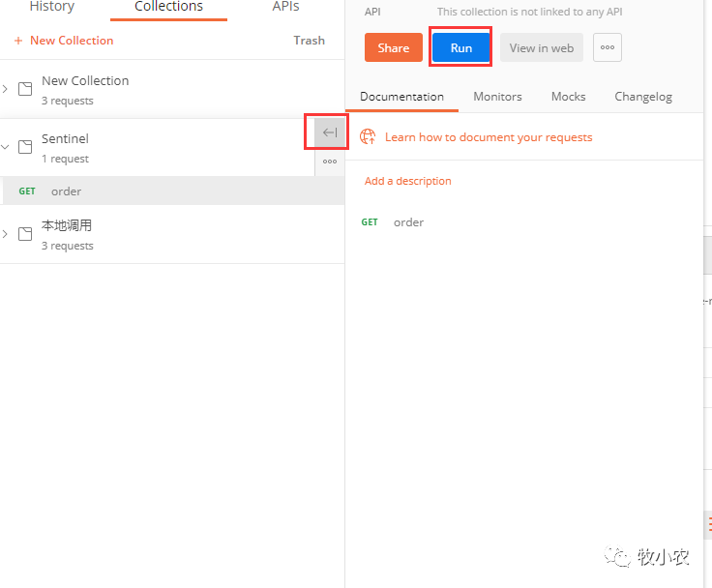The image size is (712, 588).
Task: Select the 本地调用 collection name
Action: (x=67, y=225)
